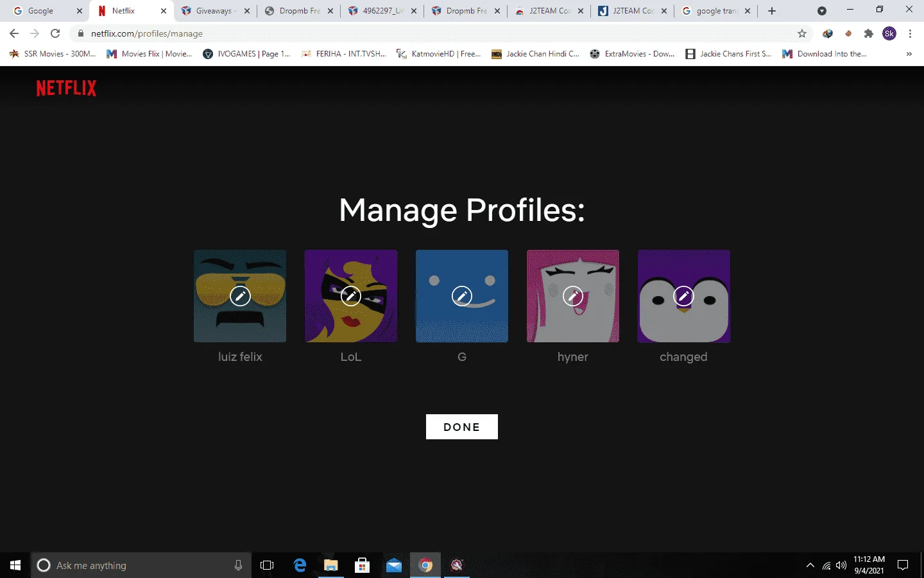Open FERIHA - INT.TVSH bookmark
The width and height of the screenshot is (924, 578).
tap(343, 54)
